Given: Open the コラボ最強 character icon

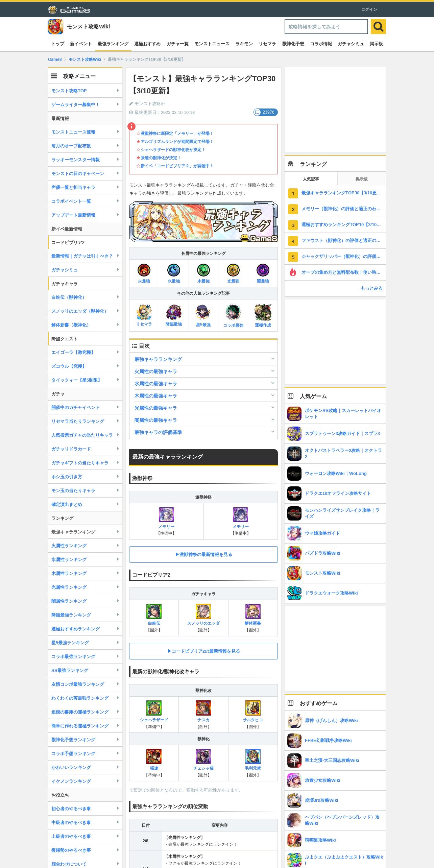Looking at the screenshot, I should tap(233, 312).
